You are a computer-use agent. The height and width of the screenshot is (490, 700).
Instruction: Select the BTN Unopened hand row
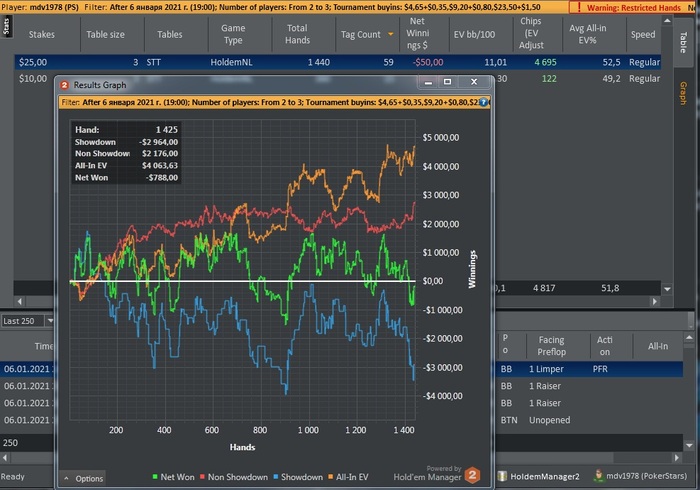[x=588, y=420]
